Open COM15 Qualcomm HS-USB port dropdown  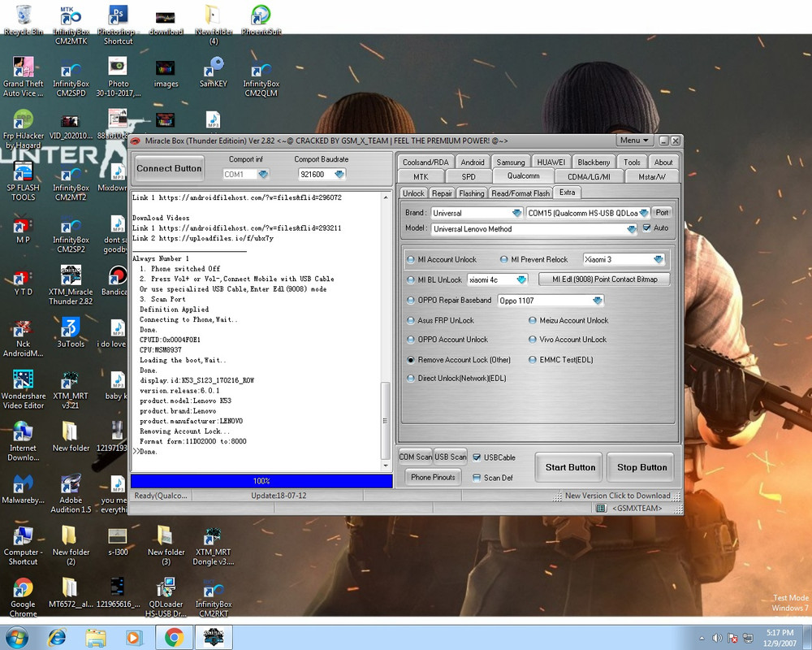click(644, 213)
